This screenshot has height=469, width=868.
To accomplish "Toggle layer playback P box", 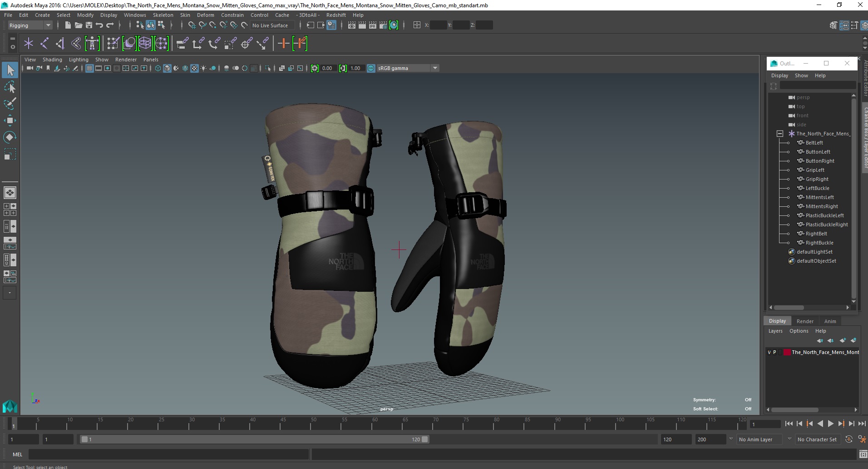I will click(774, 352).
